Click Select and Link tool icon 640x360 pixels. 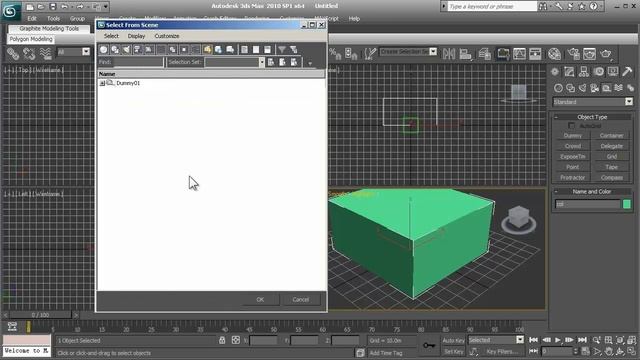13,53
